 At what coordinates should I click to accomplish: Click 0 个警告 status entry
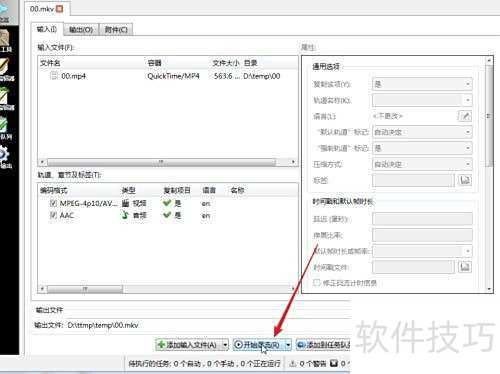[312, 364]
